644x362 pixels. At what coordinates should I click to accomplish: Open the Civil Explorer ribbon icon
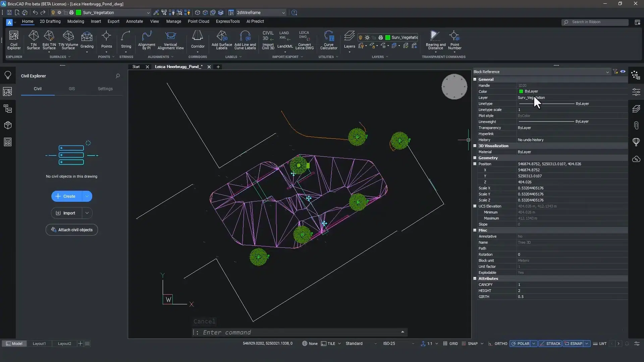coord(14,40)
